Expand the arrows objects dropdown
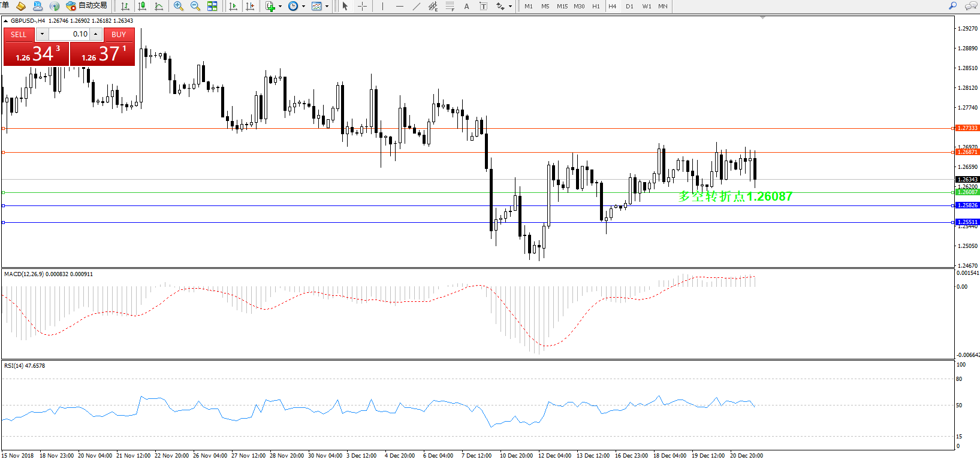Image resolution: width=980 pixels, height=460 pixels. [510, 7]
